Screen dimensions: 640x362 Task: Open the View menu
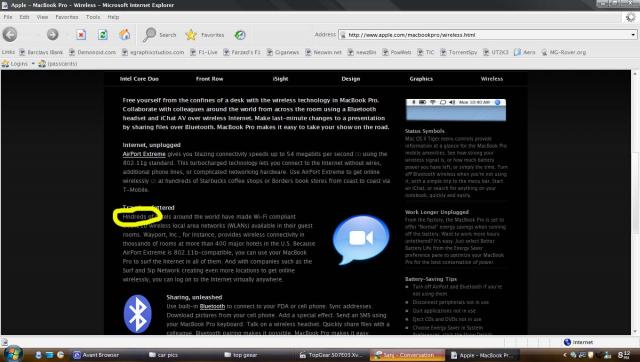[x=42, y=17]
